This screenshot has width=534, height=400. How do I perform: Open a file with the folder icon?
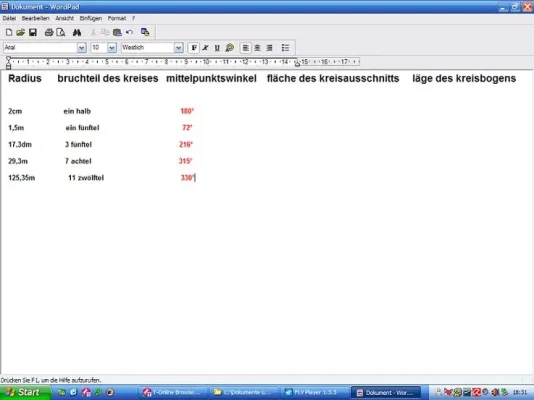tap(20, 32)
